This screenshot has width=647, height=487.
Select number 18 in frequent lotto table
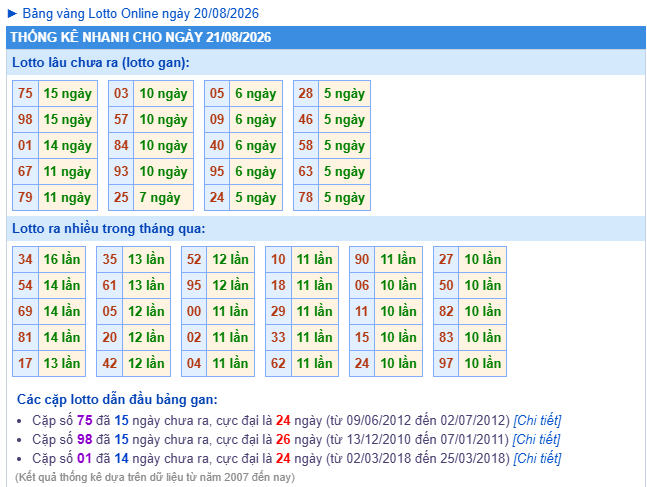click(x=278, y=285)
